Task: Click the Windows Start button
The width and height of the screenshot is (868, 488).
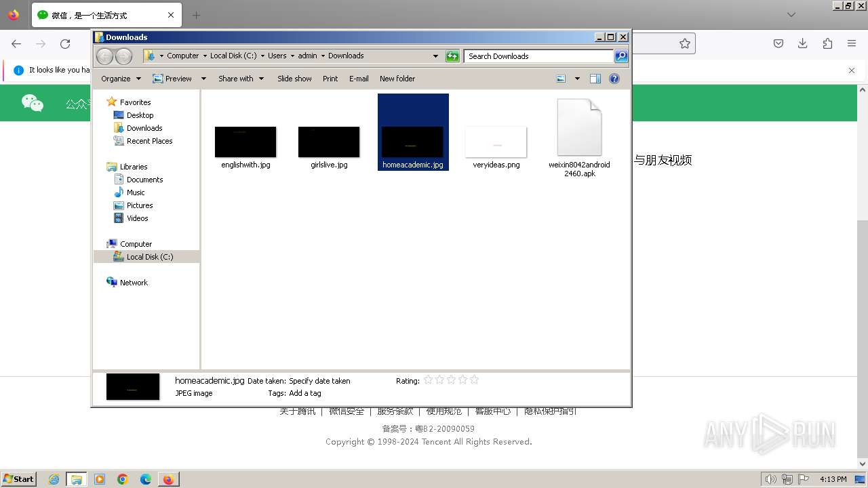Action: [18, 479]
